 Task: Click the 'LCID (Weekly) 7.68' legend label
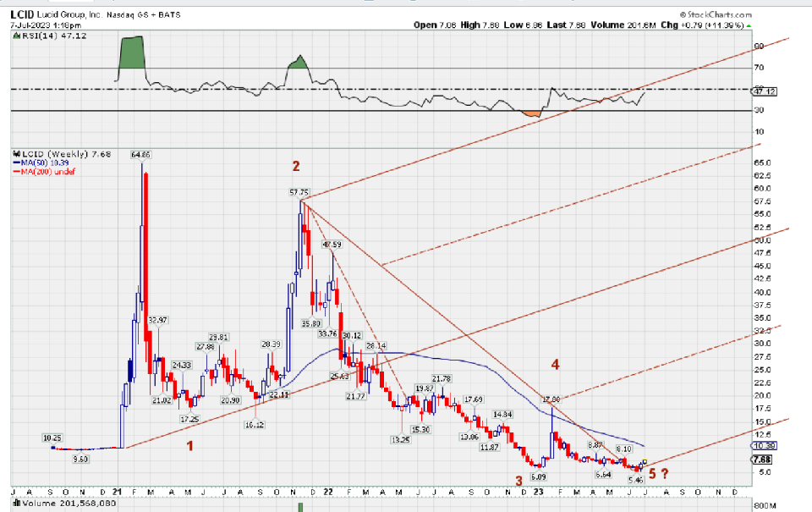(66, 154)
